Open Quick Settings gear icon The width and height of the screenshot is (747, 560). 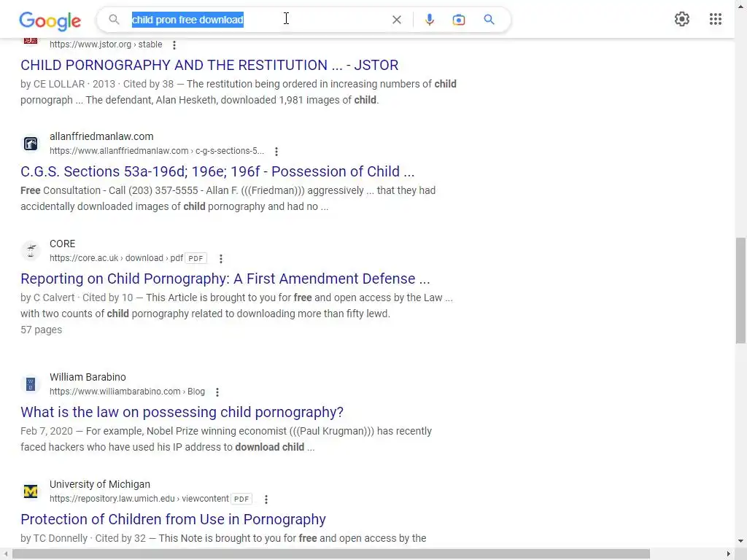(x=682, y=19)
